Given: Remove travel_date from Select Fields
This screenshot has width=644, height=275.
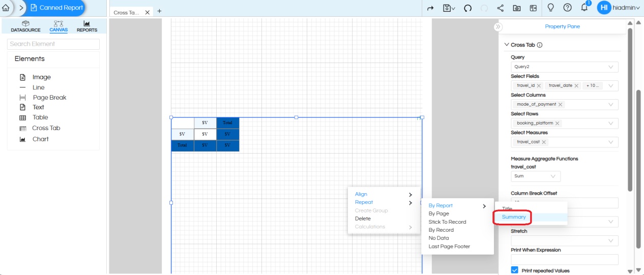Looking at the screenshot, I should click(576, 86).
